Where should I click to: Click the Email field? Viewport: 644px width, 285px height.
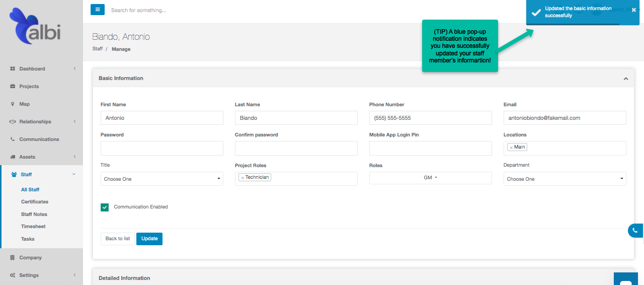[565, 118]
